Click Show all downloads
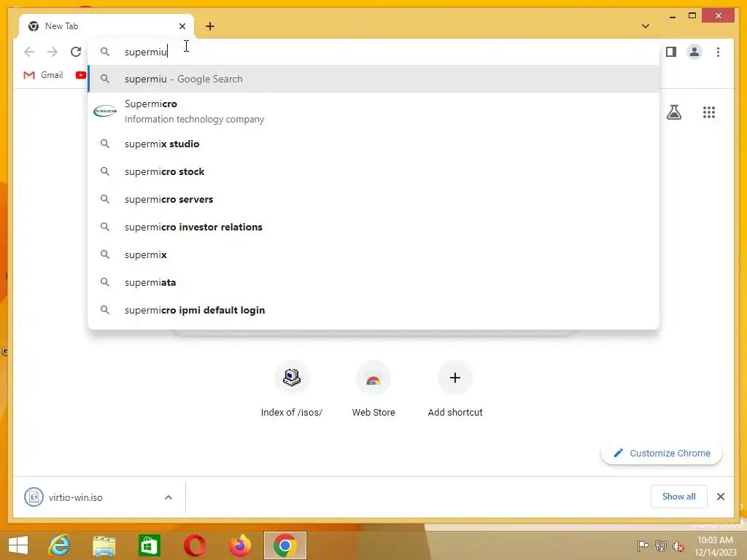 (x=679, y=497)
